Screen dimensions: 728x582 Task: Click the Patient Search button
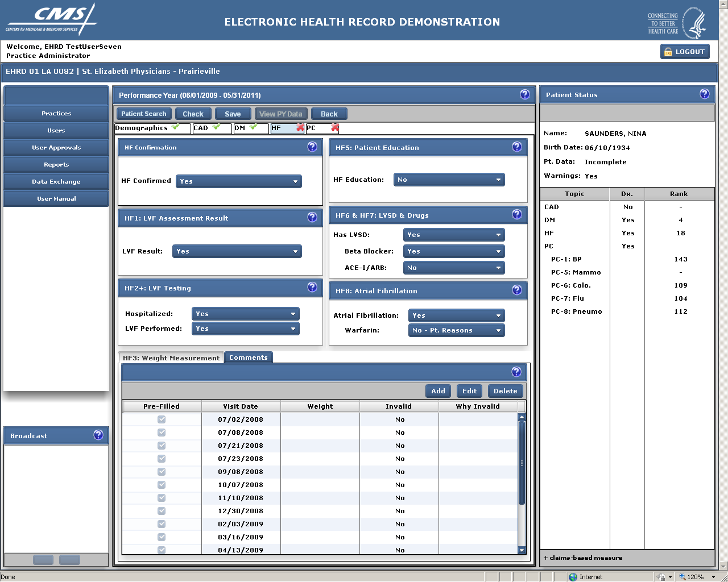(144, 114)
